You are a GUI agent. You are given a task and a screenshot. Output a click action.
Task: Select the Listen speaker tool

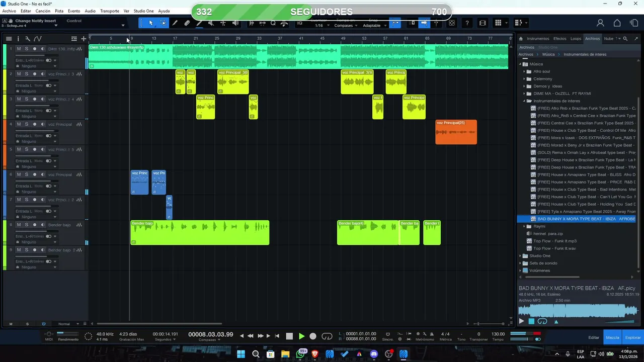coord(235,23)
